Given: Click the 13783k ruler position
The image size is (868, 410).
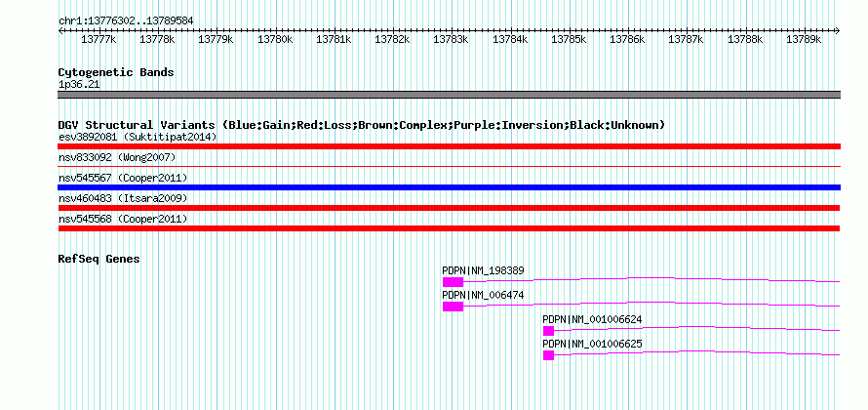Looking at the screenshot, I should click(452, 39).
